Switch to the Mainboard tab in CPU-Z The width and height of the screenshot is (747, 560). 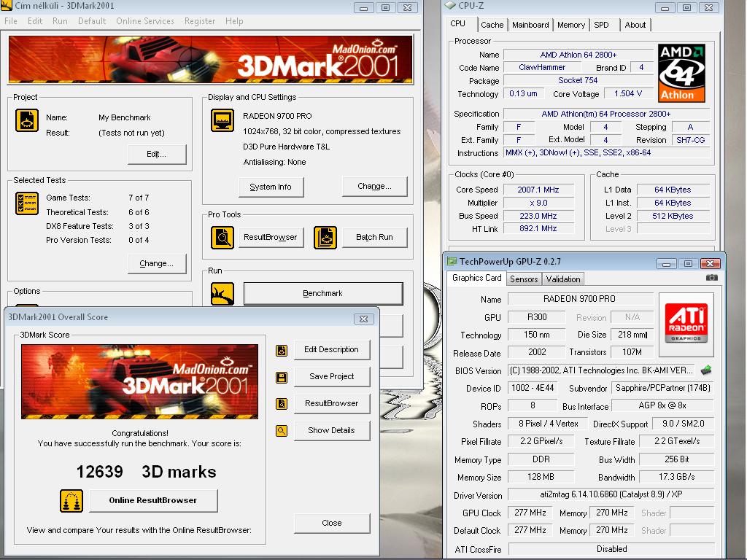pos(530,25)
